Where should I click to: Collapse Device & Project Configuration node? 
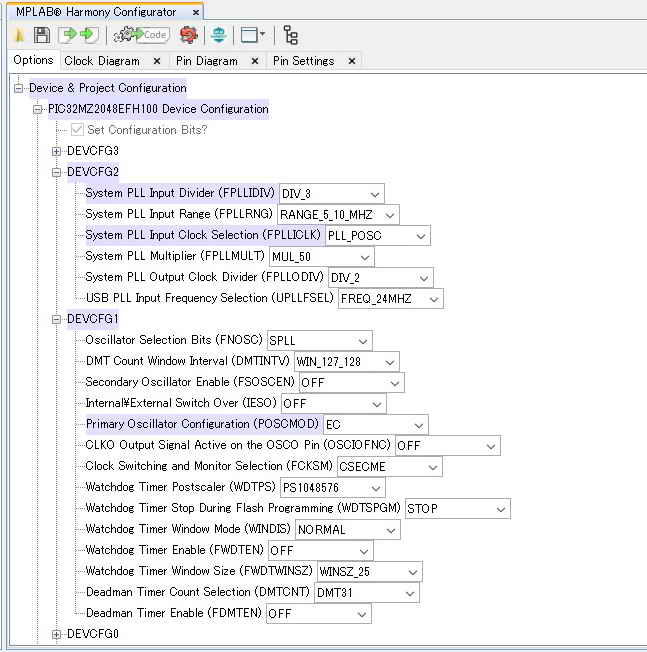pyautogui.click(x=18, y=88)
